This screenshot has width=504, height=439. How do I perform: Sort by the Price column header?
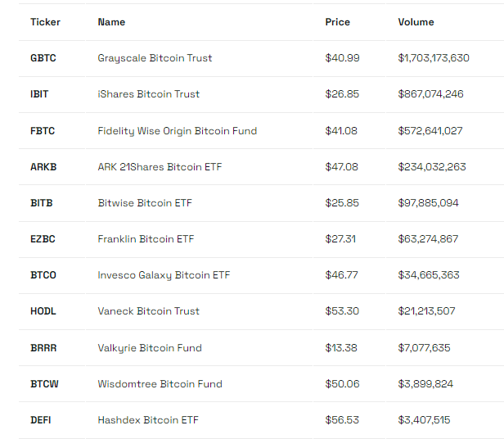(x=337, y=22)
